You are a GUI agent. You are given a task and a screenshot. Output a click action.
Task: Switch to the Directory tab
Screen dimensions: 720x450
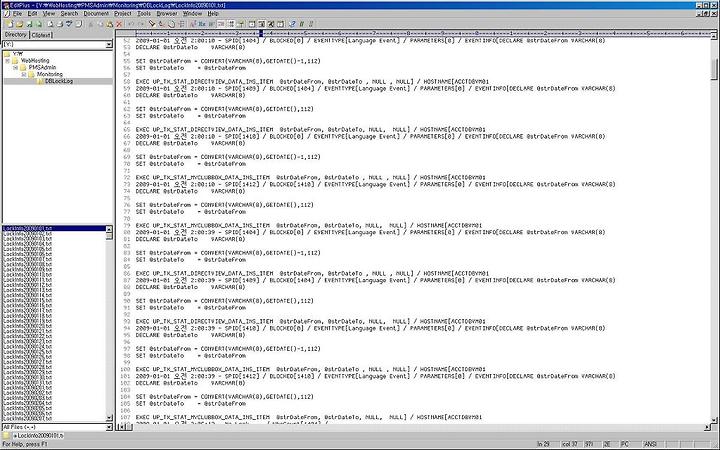coord(16,35)
